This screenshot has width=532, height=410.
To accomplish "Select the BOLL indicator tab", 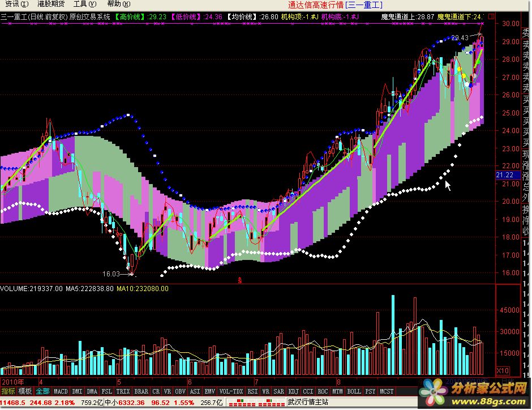I will click(354, 391).
